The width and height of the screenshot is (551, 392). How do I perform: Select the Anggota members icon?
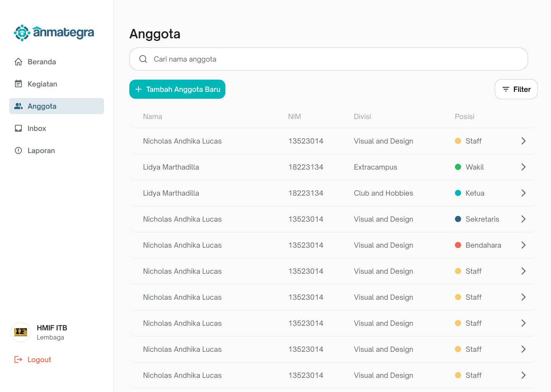[x=18, y=106]
